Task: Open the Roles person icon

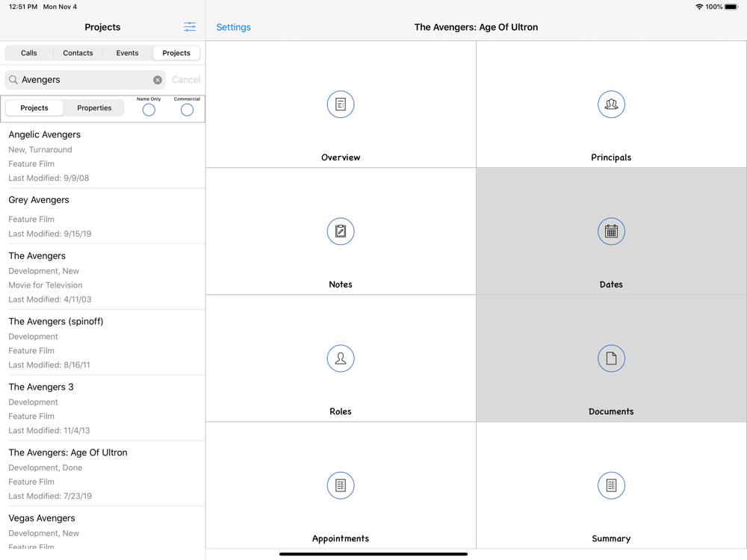Action: click(341, 358)
